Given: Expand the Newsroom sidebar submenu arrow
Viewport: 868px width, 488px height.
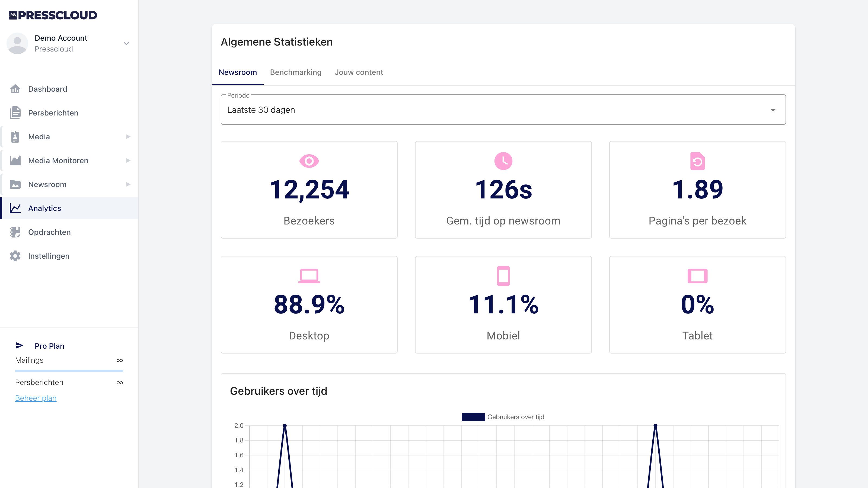Looking at the screenshot, I should 128,185.
